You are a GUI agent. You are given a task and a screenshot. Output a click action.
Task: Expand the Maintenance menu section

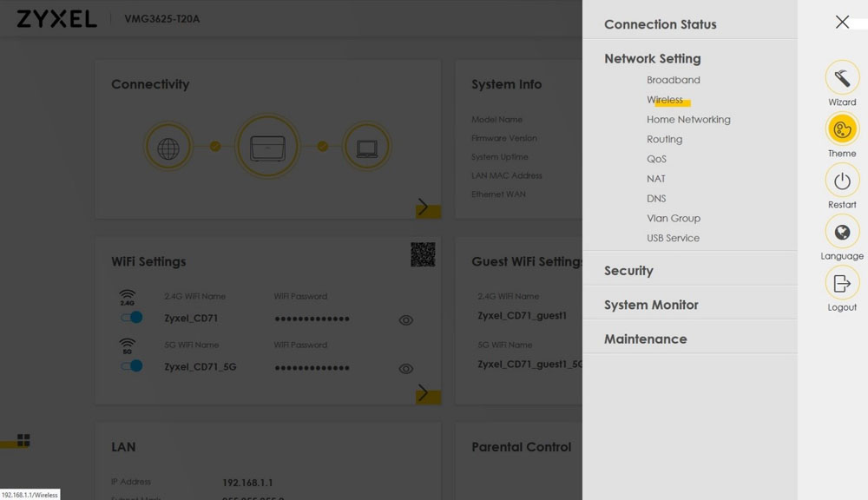(645, 339)
